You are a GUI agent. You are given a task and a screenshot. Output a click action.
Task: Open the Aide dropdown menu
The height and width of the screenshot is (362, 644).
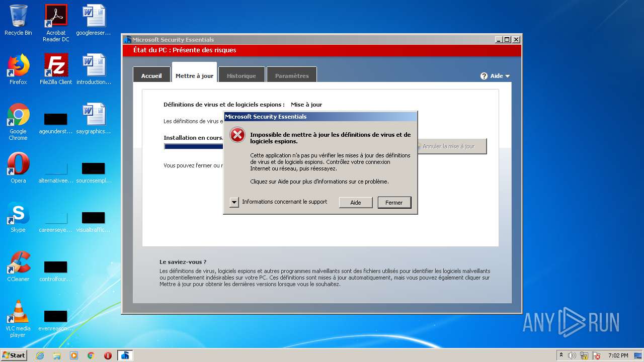pos(496,76)
